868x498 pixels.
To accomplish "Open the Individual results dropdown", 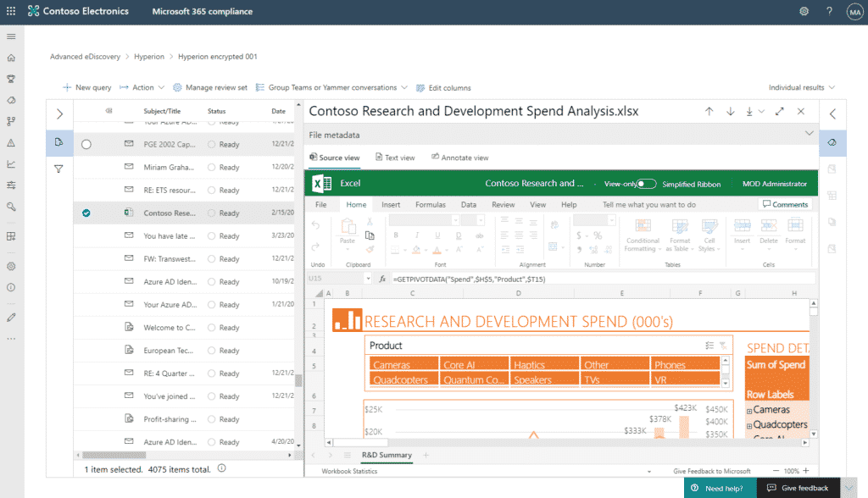I will (x=801, y=87).
